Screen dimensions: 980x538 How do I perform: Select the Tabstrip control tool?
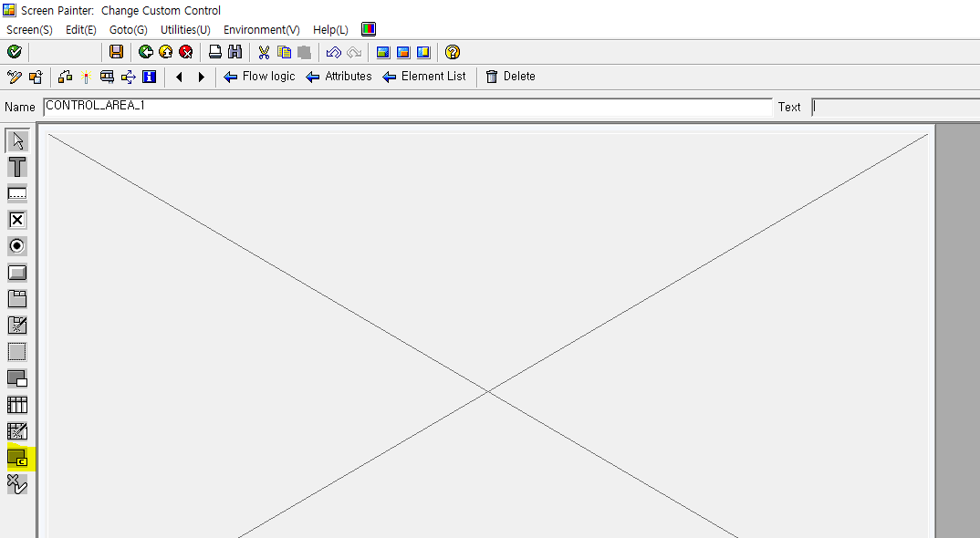[x=16, y=299]
